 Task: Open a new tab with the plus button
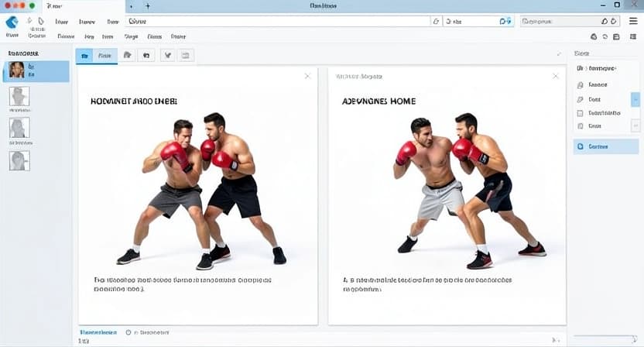click(148, 6)
